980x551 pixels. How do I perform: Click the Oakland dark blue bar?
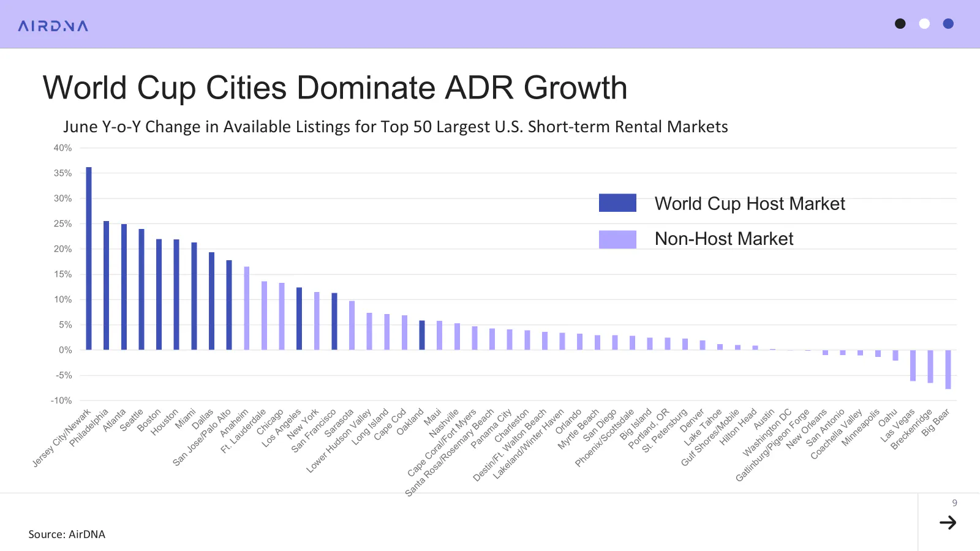[422, 335]
